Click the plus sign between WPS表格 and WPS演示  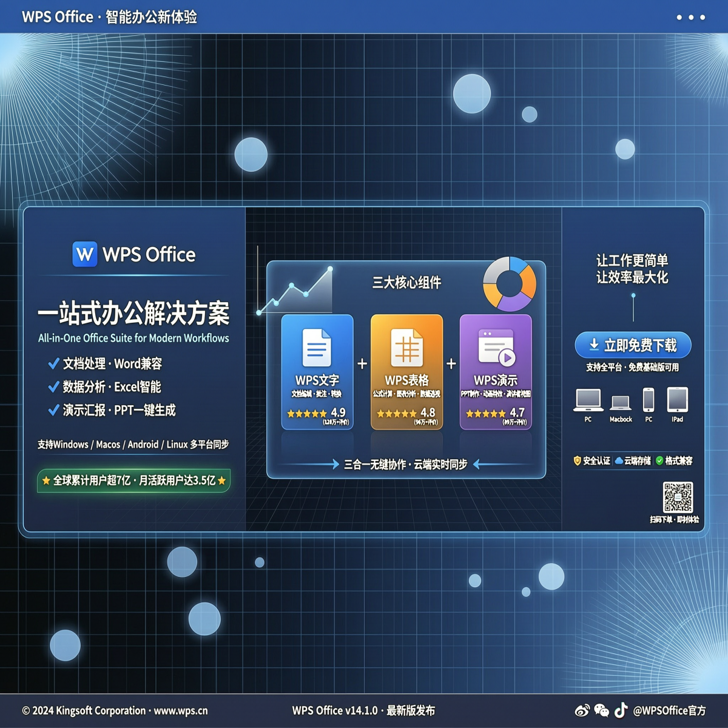click(x=451, y=363)
